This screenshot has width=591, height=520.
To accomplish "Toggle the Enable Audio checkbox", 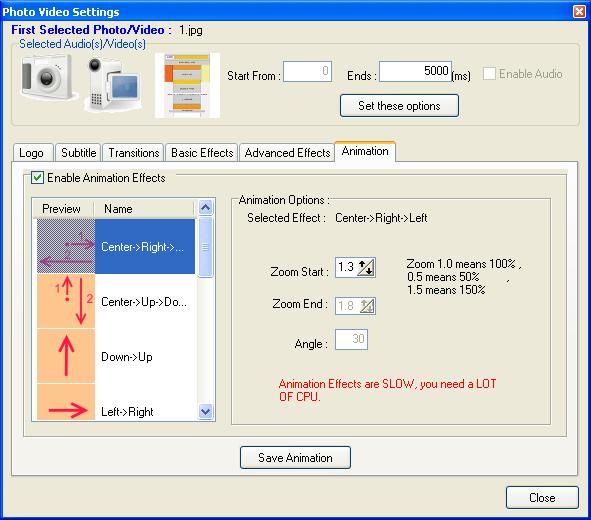I will 489,73.
